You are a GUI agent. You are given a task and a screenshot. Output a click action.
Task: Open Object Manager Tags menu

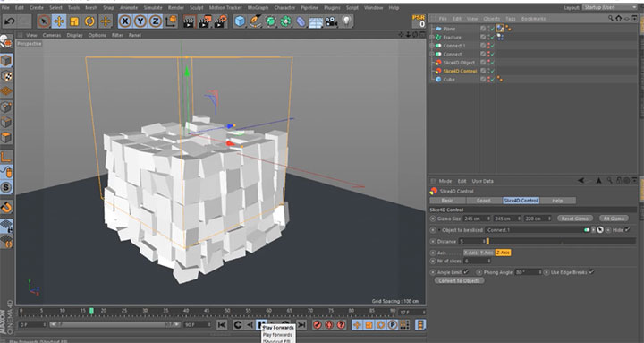click(511, 19)
